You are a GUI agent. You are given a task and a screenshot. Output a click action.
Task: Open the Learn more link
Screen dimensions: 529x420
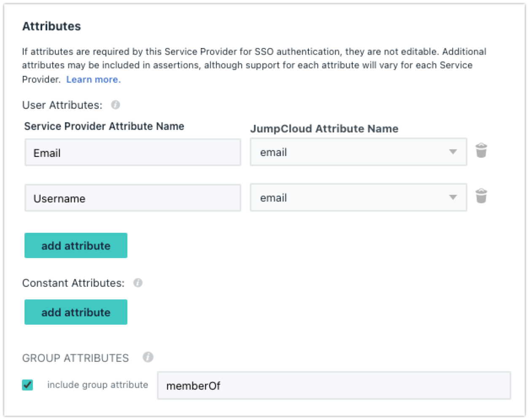[x=93, y=79]
